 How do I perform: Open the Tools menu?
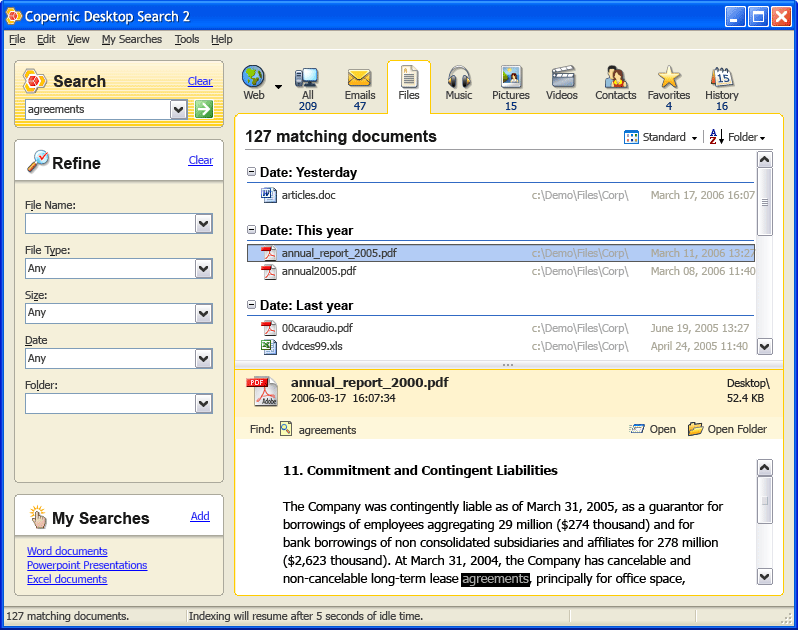[186, 39]
